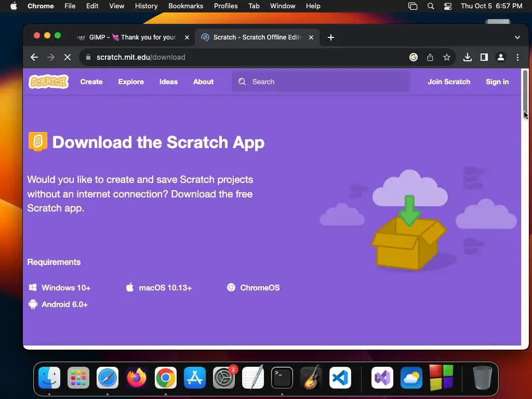Click the lock icon in address bar

coord(88,57)
